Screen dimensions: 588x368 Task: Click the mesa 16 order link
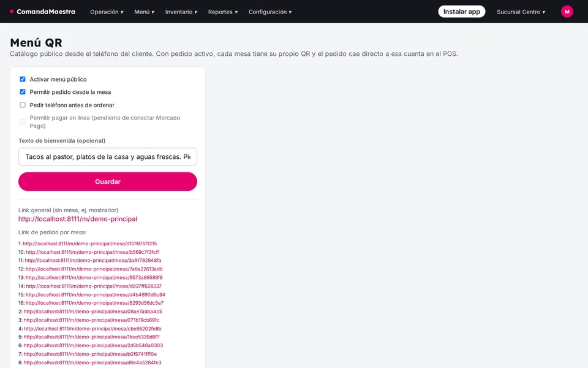tap(94, 303)
